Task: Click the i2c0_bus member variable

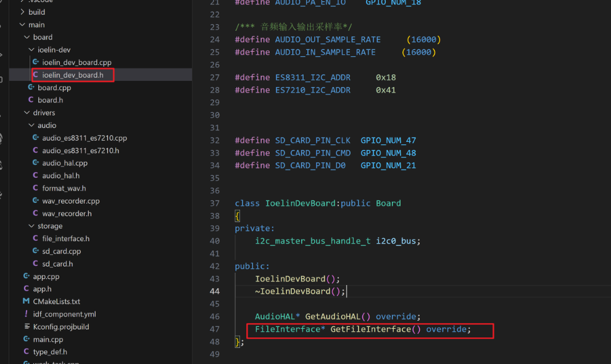Action: (396, 241)
